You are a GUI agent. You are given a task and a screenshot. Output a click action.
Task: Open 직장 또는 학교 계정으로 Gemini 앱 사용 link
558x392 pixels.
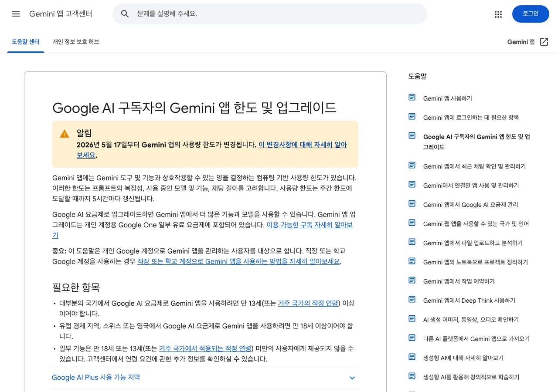tap(238, 261)
